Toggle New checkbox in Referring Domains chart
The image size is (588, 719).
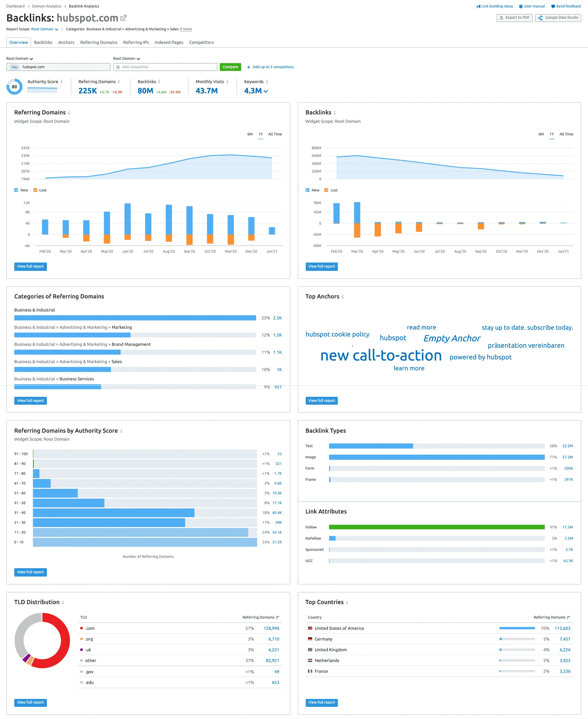tap(16, 190)
